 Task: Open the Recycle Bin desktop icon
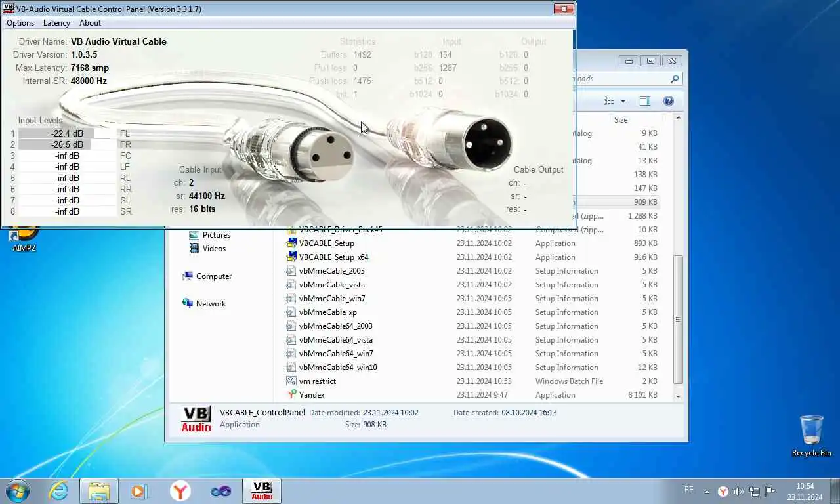coord(811,436)
